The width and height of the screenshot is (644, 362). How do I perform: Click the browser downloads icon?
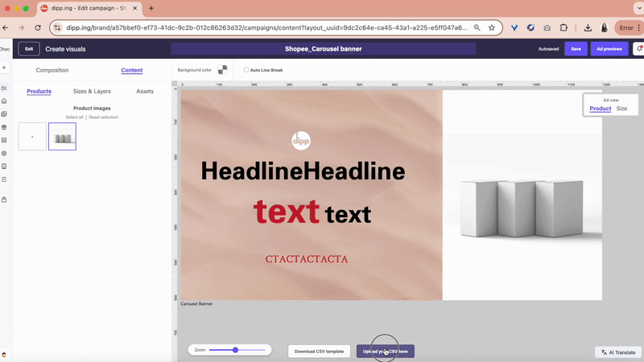588,27
